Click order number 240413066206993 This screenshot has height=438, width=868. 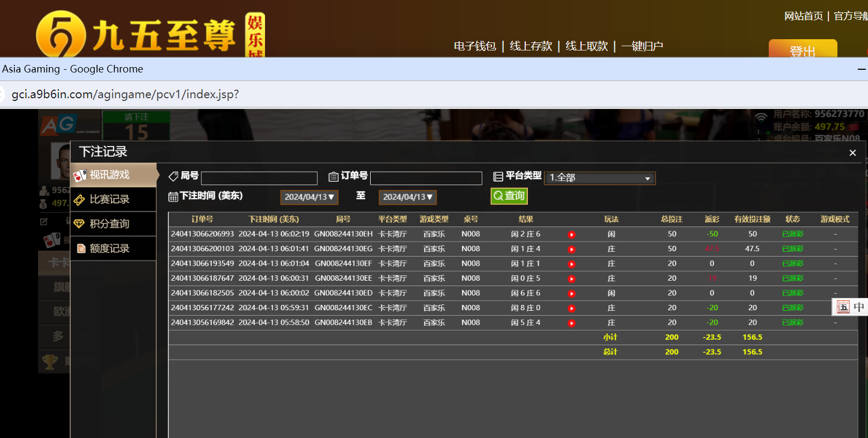coord(203,234)
